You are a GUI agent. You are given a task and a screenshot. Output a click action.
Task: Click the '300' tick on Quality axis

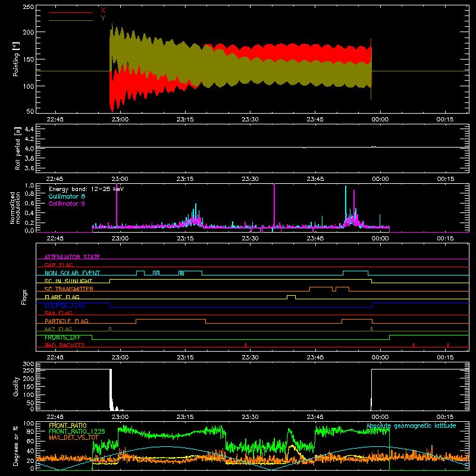[29, 364]
